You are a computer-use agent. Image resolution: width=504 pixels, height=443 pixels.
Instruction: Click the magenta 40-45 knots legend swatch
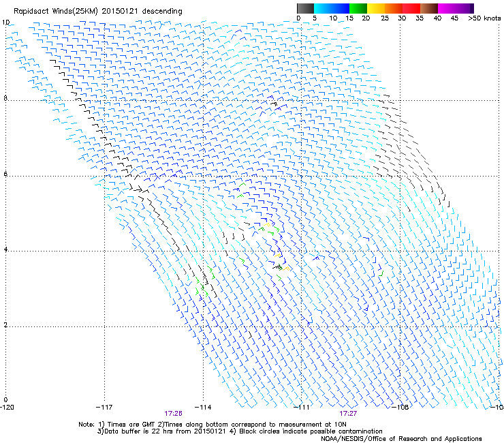pyautogui.click(x=447, y=8)
